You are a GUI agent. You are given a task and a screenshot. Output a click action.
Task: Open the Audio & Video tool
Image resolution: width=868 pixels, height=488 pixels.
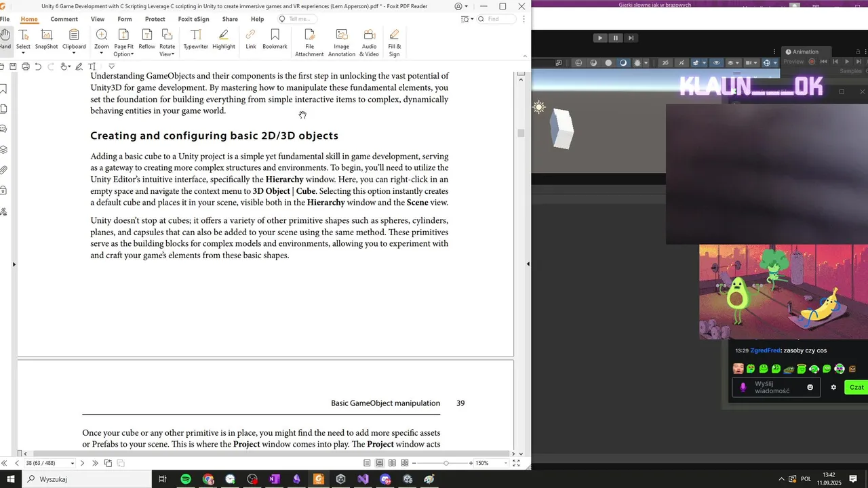coord(369,43)
